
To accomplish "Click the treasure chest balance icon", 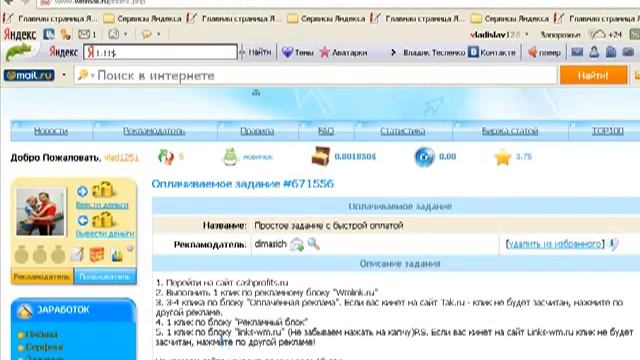I will point(320,156).
